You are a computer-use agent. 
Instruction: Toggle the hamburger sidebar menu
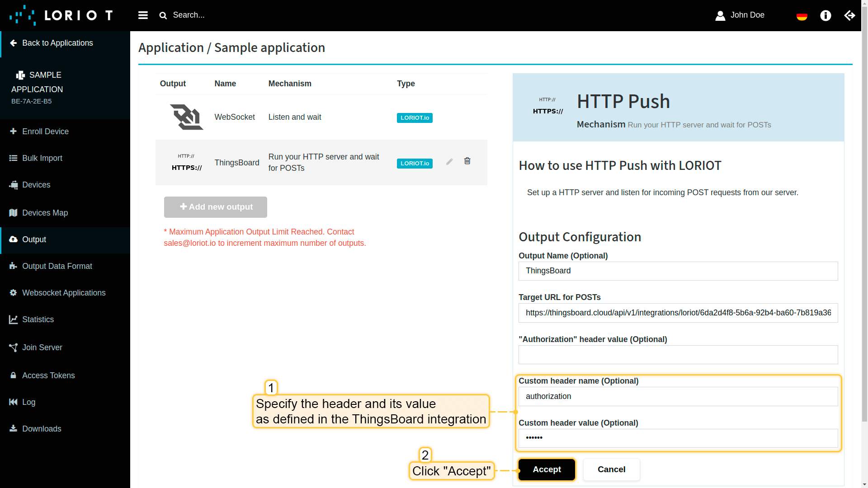coord(143,15)
